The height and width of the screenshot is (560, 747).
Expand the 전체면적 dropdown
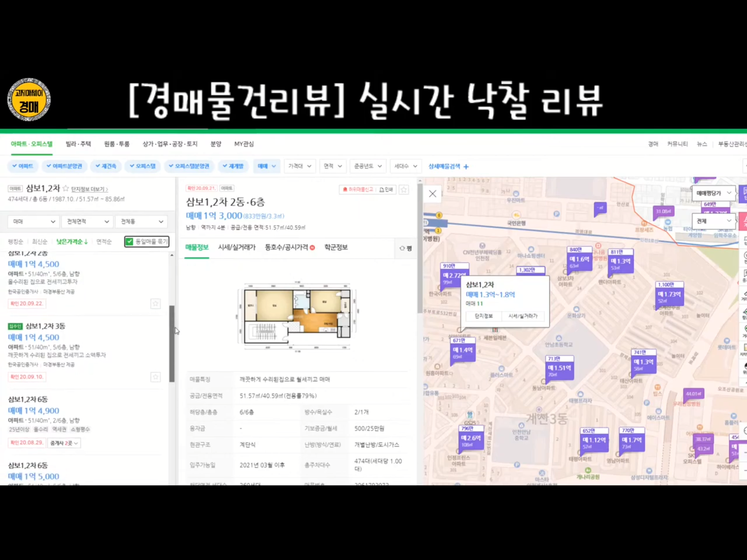tap(87, 221)
